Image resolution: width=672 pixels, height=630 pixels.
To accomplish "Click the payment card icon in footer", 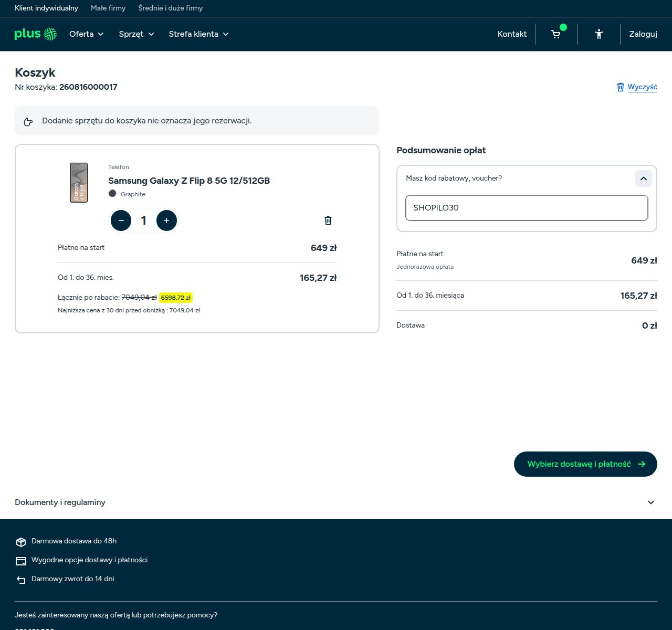I will [21, 561].
